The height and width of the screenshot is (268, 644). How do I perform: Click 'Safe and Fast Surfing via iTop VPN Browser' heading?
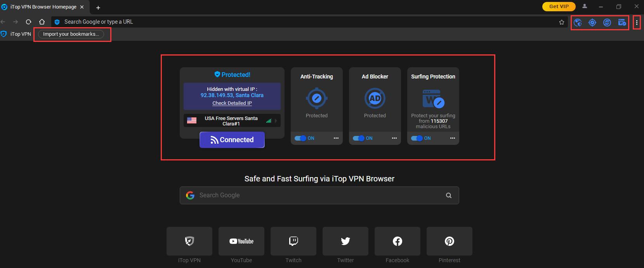[319, 179]
